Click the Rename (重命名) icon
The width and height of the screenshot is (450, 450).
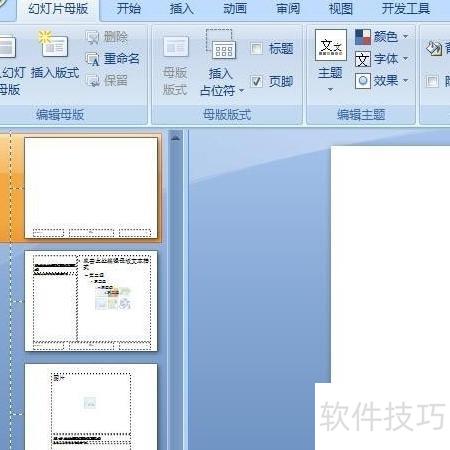click(92, 59)
